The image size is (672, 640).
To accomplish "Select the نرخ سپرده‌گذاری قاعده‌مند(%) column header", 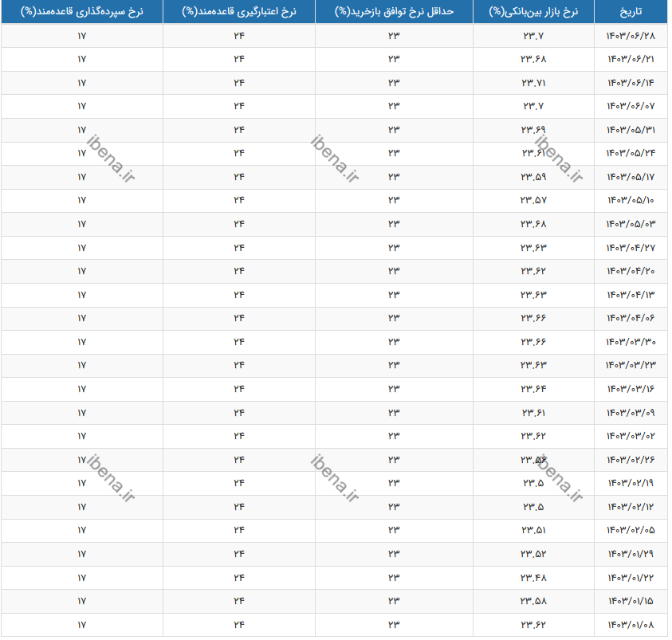I will coord(81,13).
